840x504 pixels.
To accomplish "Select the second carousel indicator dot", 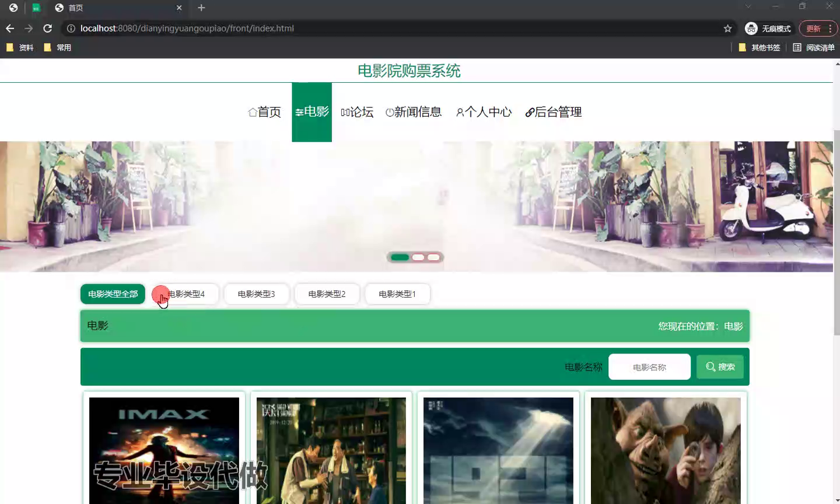I will (418, 257).
